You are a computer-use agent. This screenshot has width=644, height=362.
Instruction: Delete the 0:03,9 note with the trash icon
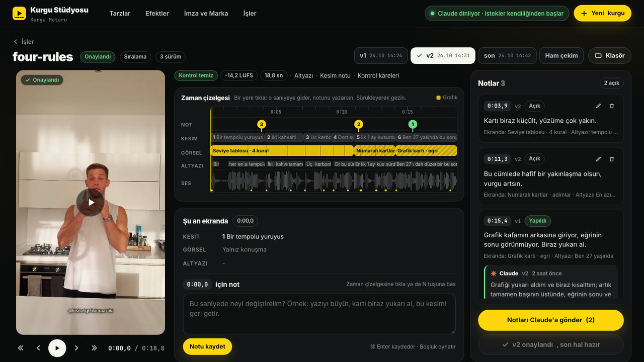point(612,106)
